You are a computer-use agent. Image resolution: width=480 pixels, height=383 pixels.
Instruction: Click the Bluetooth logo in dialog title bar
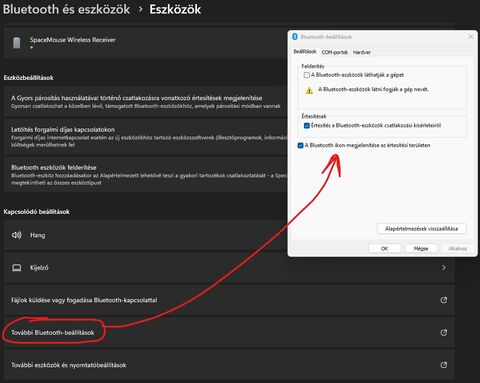coord(295,37)
